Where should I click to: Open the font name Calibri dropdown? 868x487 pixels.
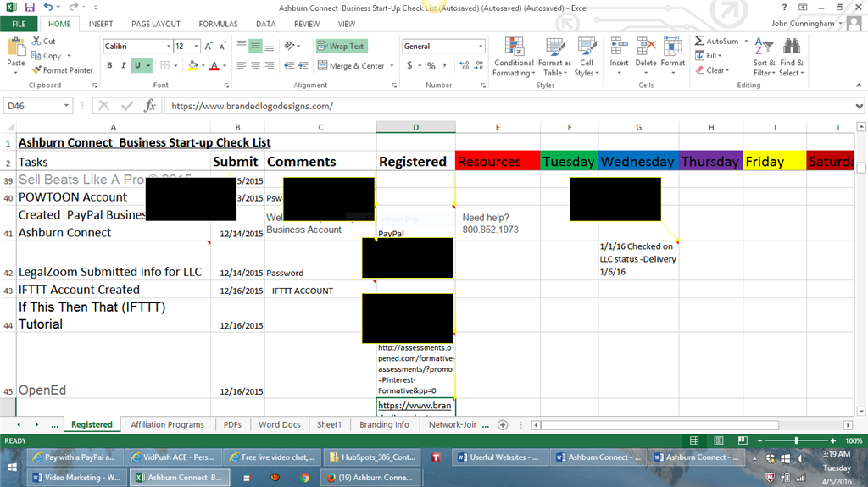click(169, 46)
